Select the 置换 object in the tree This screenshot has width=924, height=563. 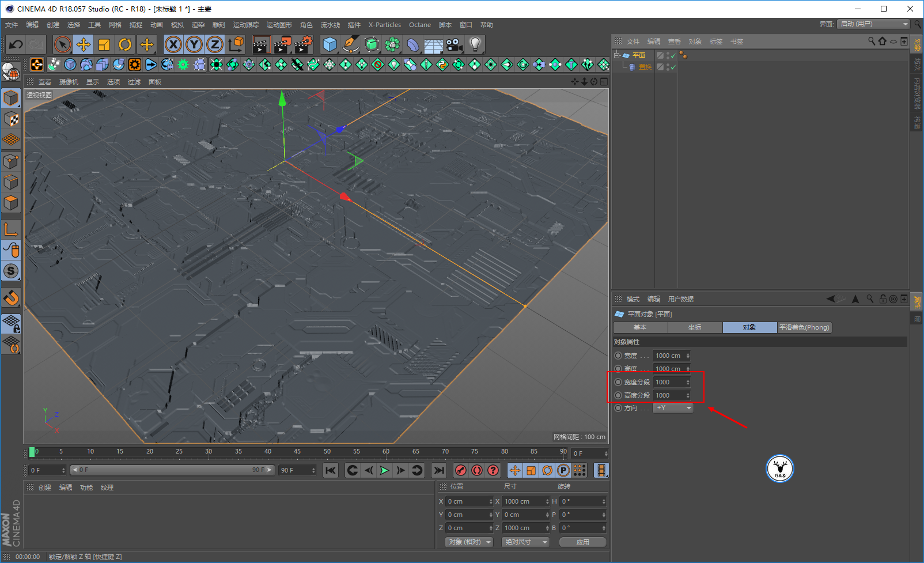click(x=645, y=67)
